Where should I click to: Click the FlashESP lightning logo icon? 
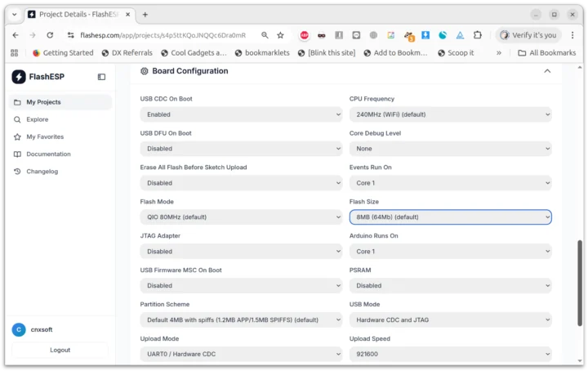[x=19, y=77]
